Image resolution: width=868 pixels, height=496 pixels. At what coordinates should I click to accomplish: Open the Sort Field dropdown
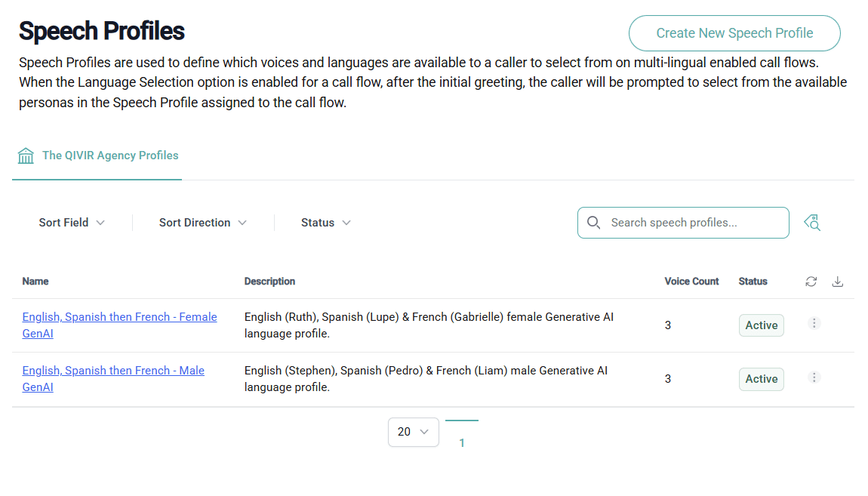click(x=72, y=223)
